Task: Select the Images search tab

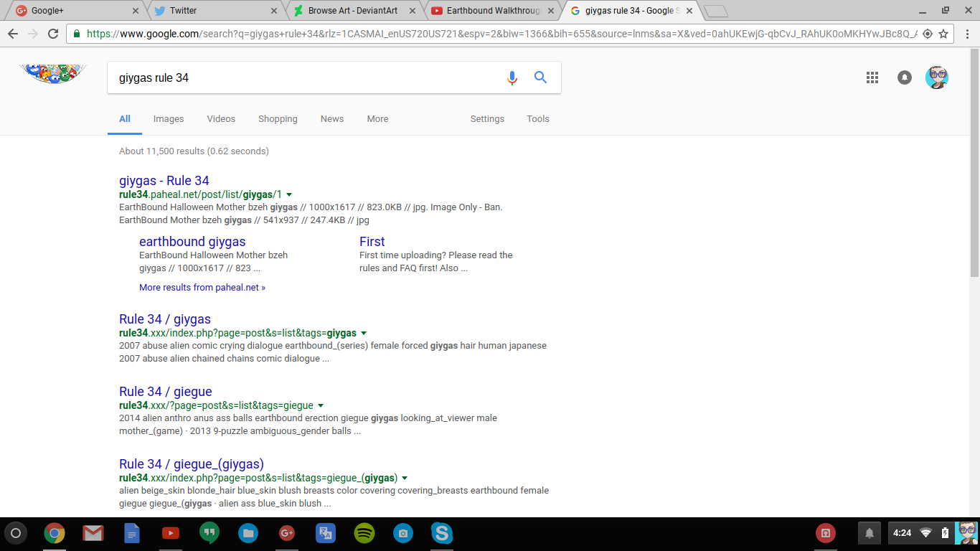Action: tap(169, 119)
